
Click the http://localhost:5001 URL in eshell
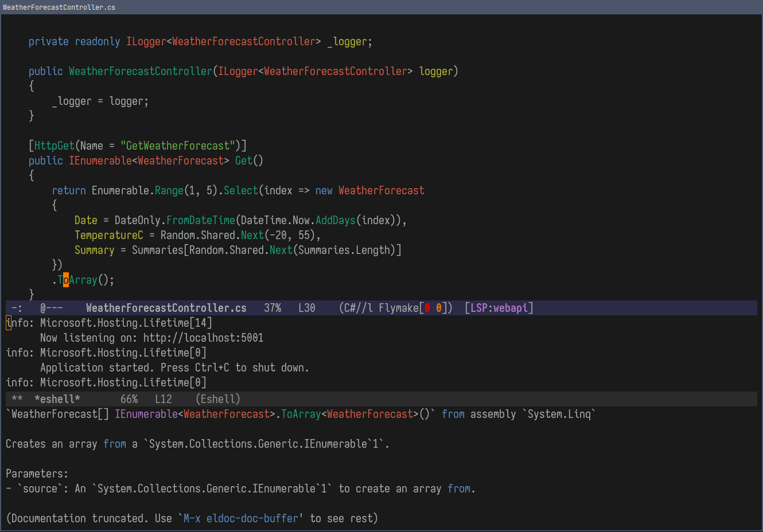pos(204,338)
